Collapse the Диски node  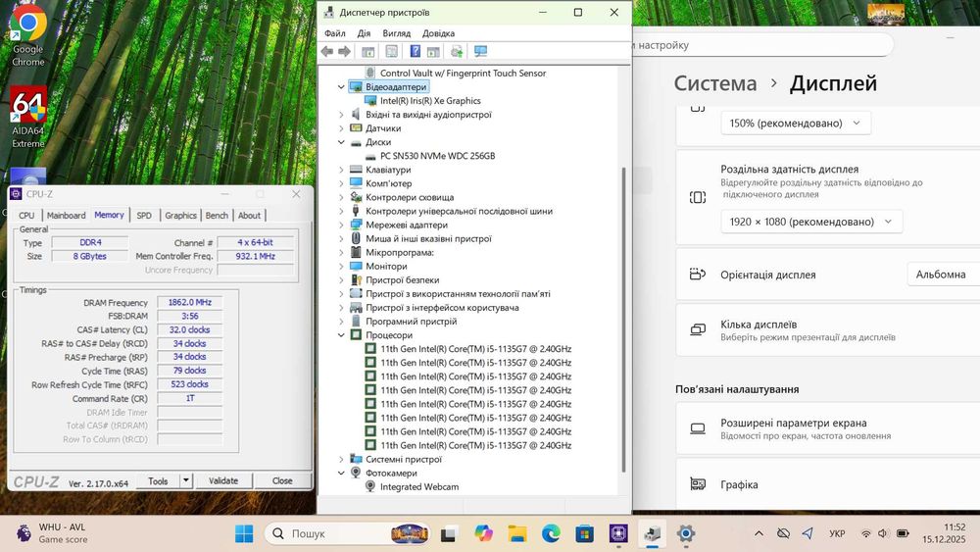coord(341,142)
